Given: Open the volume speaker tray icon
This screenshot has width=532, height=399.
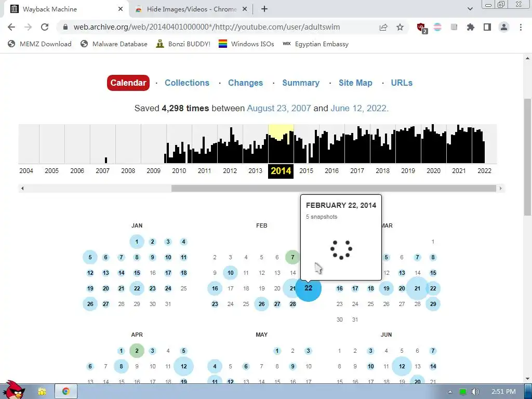Looking at the screenshot, I should point(475,392).
